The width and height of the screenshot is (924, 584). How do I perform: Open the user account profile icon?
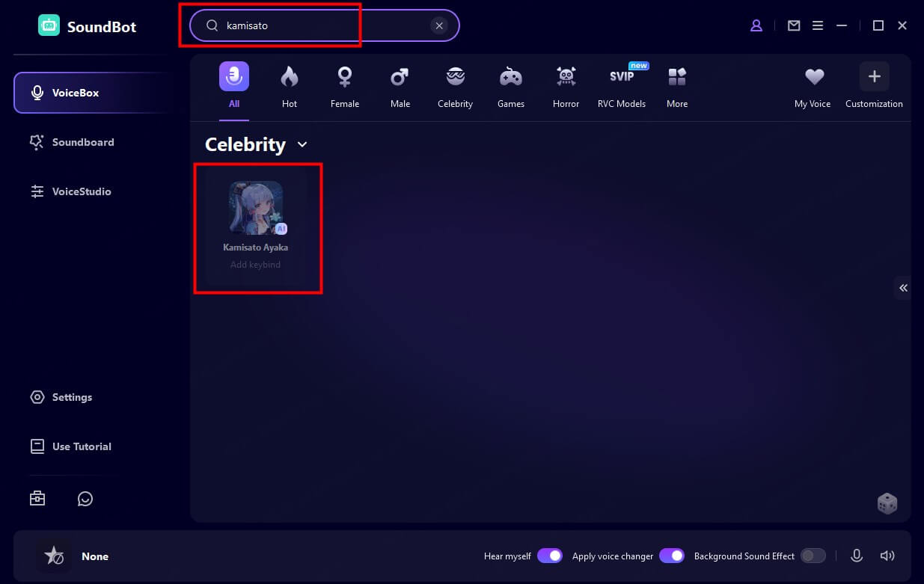tap(756, 25)
